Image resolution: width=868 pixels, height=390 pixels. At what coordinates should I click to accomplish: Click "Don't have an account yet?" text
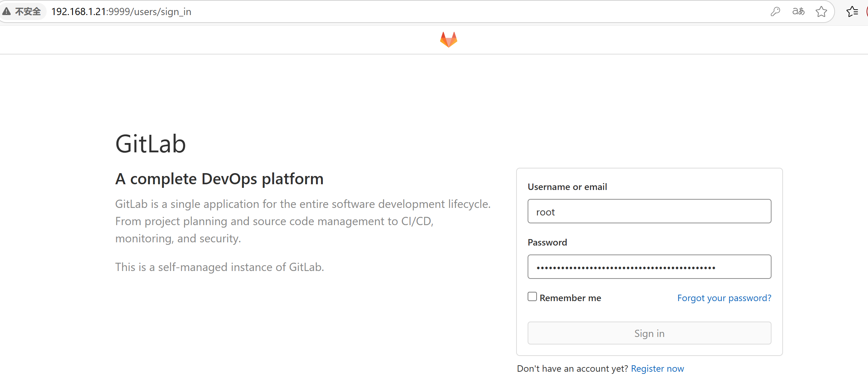(572, 368)
